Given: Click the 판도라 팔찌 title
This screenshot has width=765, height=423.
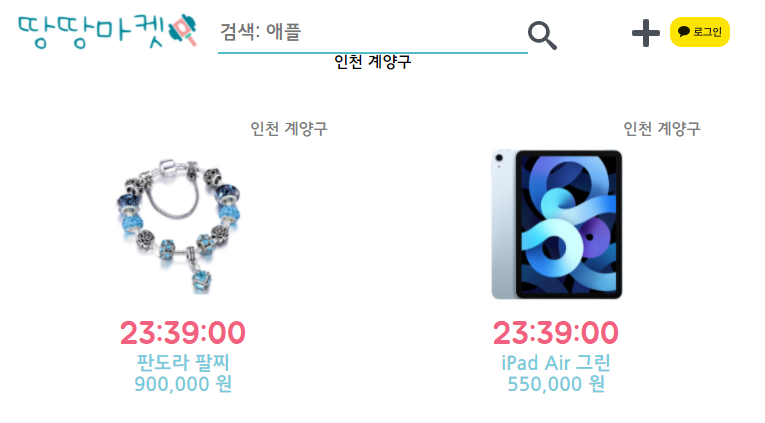Looking at the screenshot, I should pos(183,362).
